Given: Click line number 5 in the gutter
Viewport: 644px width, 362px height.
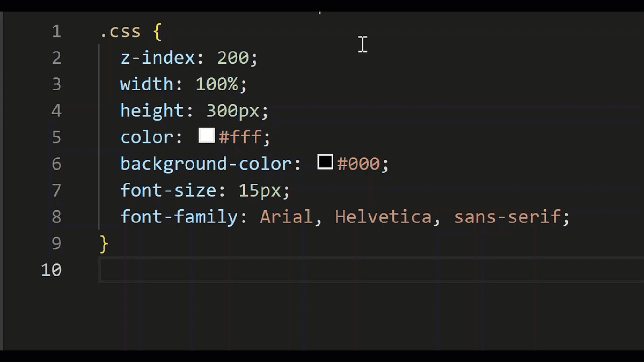Looking at the screenshot, I should pos(56,137).
